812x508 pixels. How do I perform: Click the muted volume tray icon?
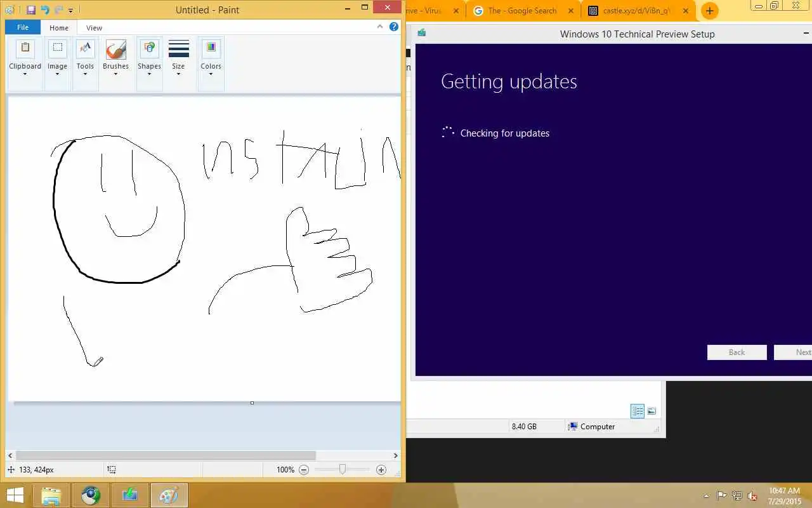coord(753,496)
